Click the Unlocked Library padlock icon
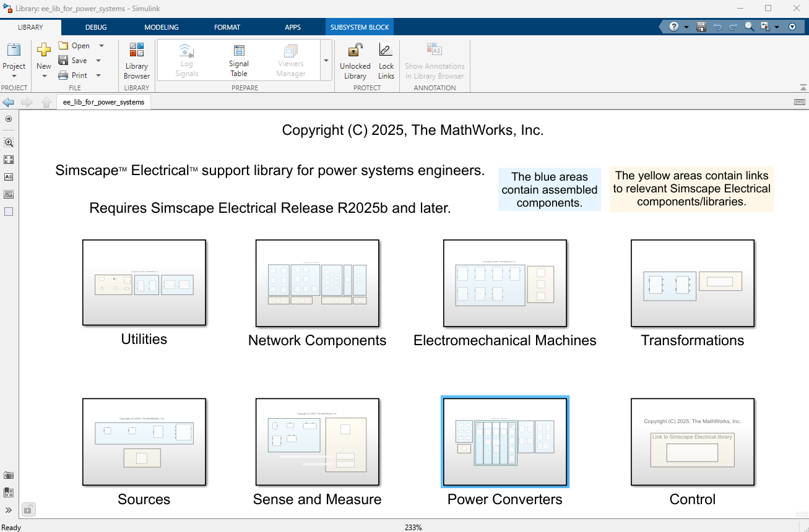The image size is (809, 532). [x=355, y=50]
